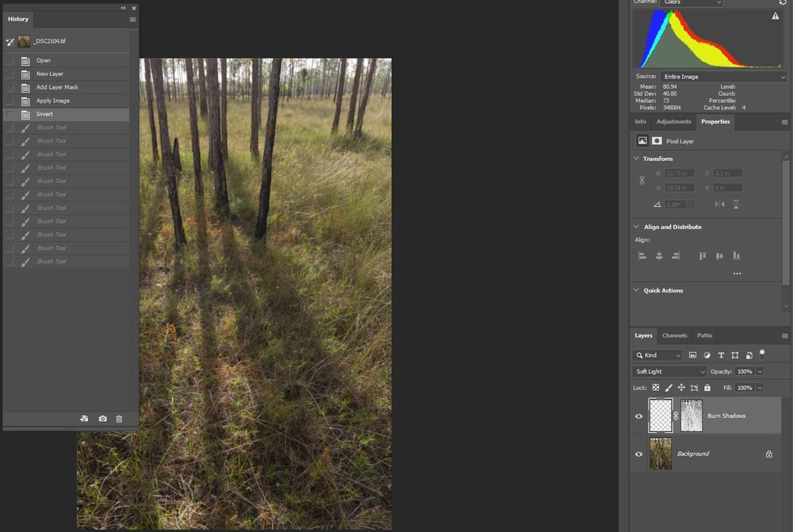This screenshot has width=793, height=532.
Task: Select the Burn Shadows layer mask thumbnail
Action: point(691,415)
